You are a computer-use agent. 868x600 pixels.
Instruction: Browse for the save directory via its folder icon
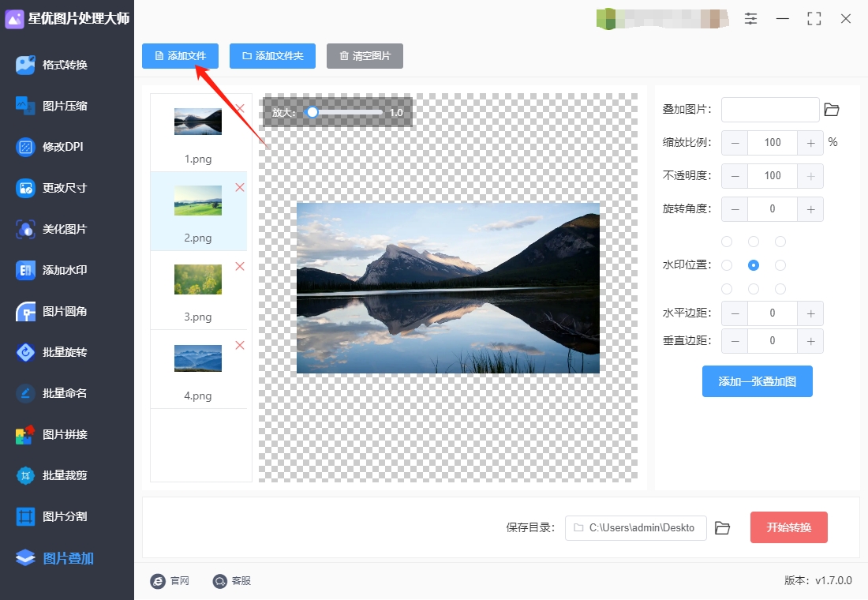[722, 528]
